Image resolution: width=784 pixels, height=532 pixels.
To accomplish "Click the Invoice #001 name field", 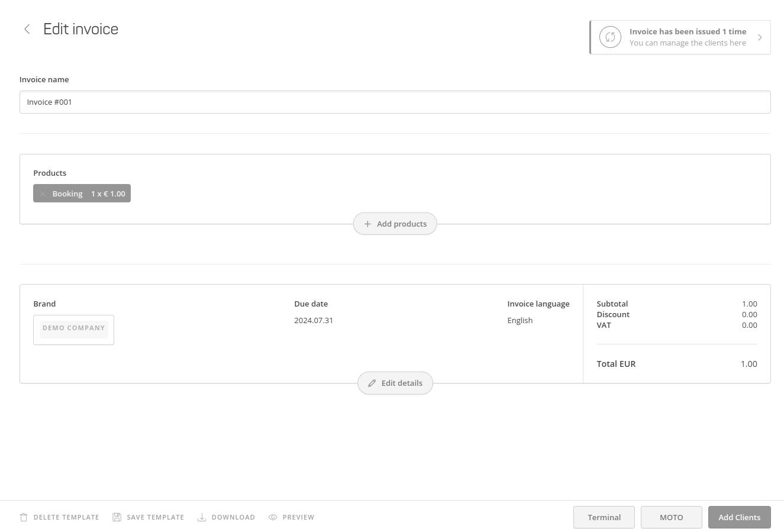I will tap(395, 102).
